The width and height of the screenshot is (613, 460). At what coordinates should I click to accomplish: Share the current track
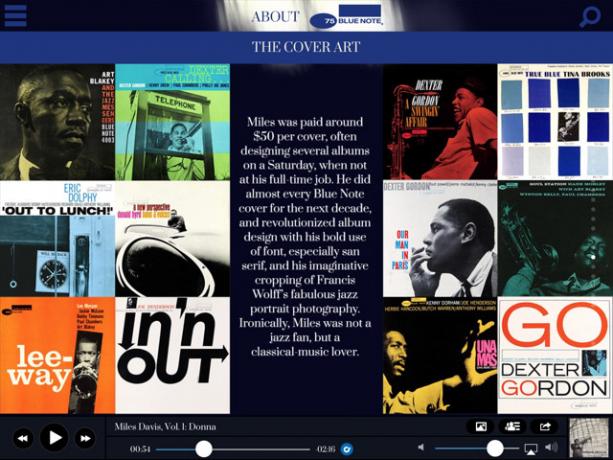click(545, 427)
